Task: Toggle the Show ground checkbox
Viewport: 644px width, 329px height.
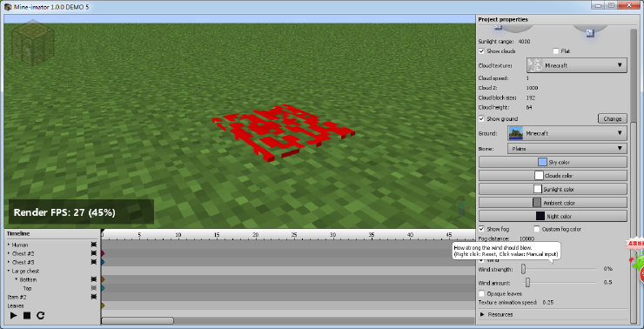Action: click(x=481, y=118)
